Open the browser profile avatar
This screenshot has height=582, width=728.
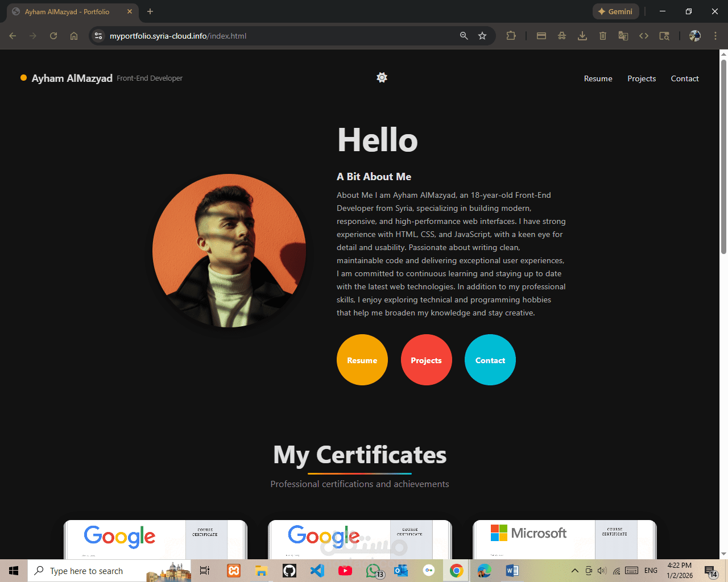tap(694, 35)
